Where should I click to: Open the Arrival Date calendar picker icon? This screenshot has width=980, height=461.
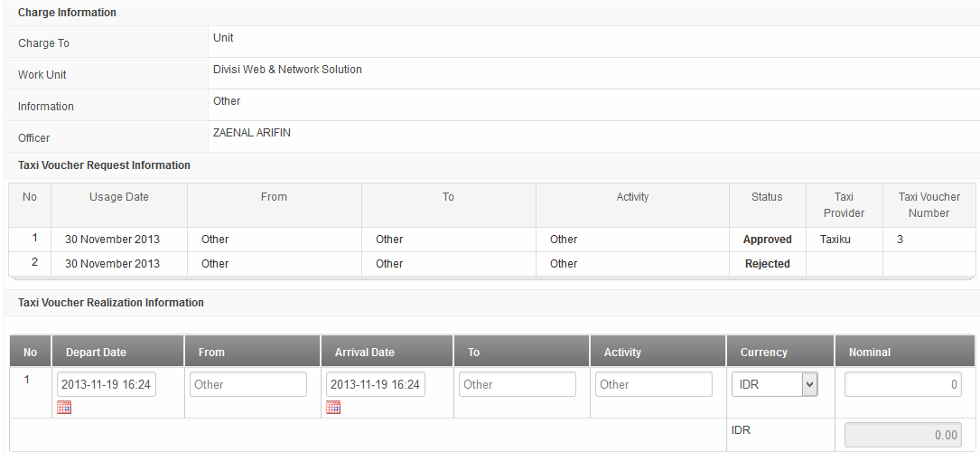pyautogui.click(x=333, y=408)
